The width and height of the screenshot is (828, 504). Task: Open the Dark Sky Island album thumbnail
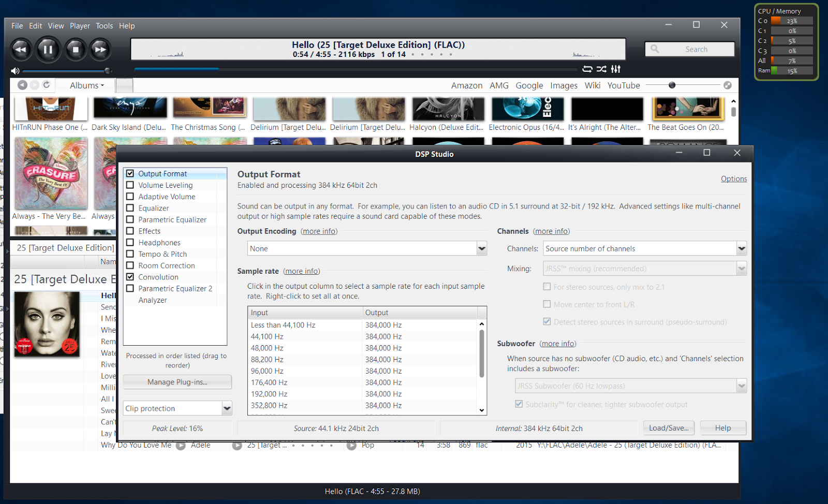click(x=130, y=108)
